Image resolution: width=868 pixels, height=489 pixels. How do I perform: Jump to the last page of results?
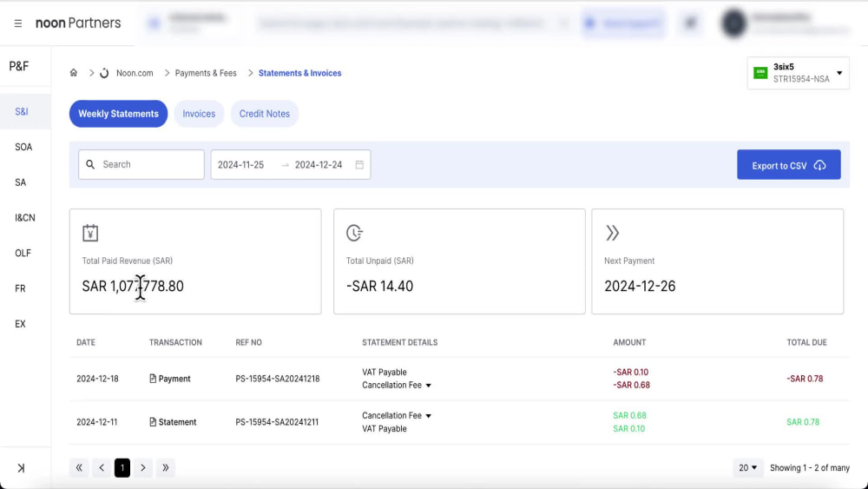coord(166,468)
